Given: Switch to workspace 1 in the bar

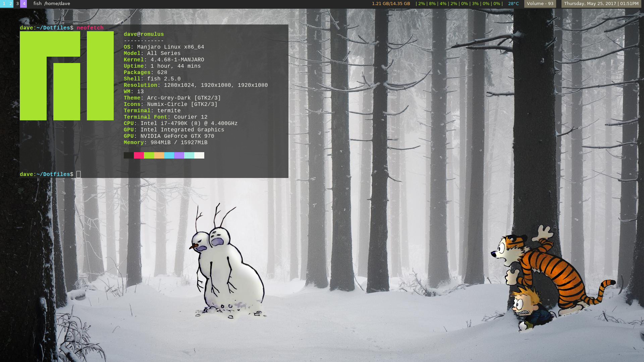Looking at the screenshot, I should point(4,4).
